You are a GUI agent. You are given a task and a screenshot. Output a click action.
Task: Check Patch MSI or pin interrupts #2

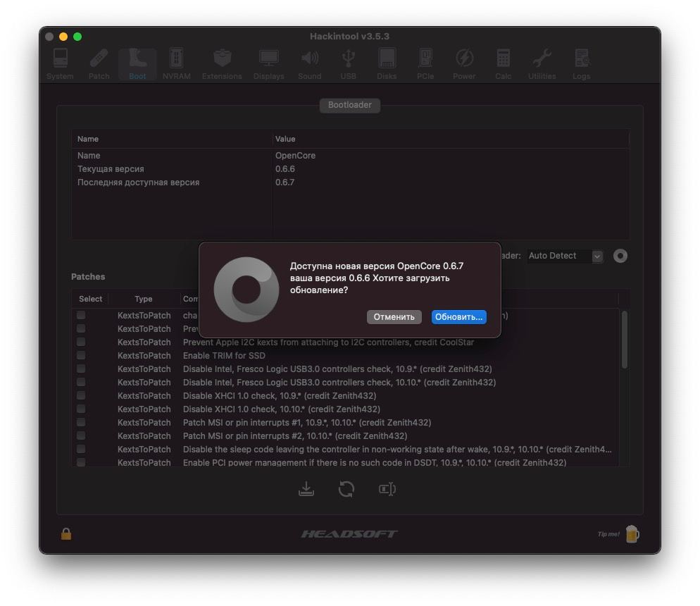81,436
